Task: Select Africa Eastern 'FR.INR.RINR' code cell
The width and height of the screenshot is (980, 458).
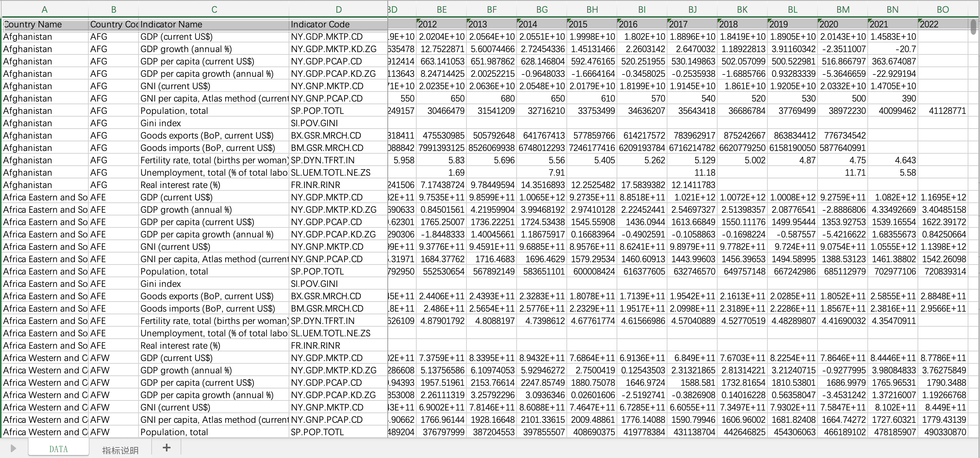Action: click(x=338, y=346)
